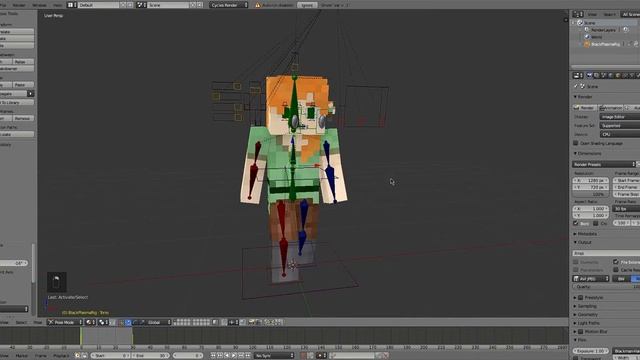Image resolution: width=640 pixels, height=360 pixels.
Task: Open the Global transform orientation dropdown
Action: pos(158,322)
